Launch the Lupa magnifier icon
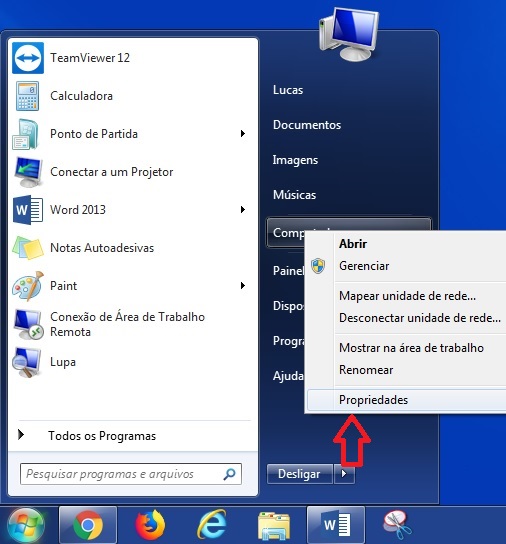Screen dimensions: 506x544 [x=27, y=363]
